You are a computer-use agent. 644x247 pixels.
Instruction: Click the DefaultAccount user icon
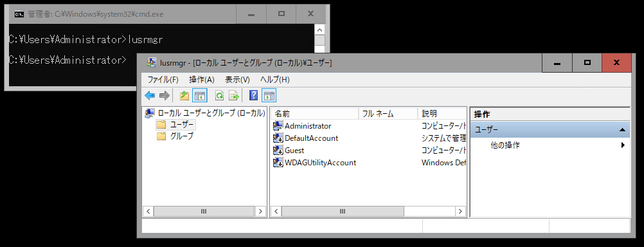(x=278, y=138)
